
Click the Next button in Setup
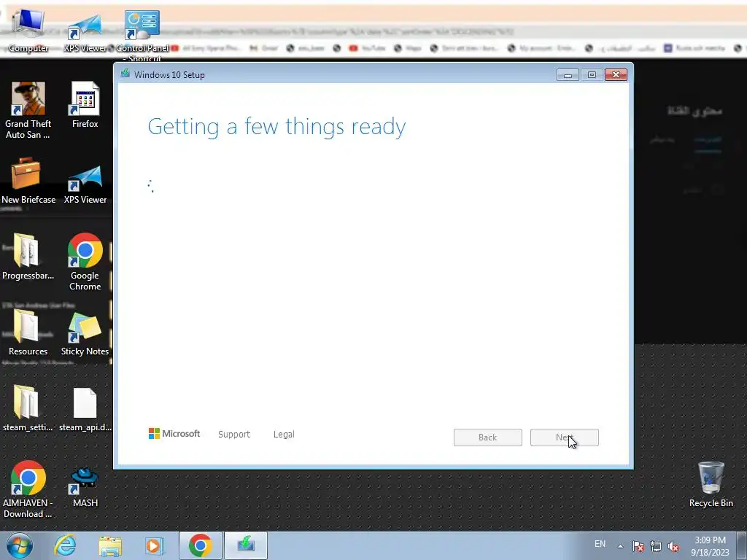coord(564,437)
